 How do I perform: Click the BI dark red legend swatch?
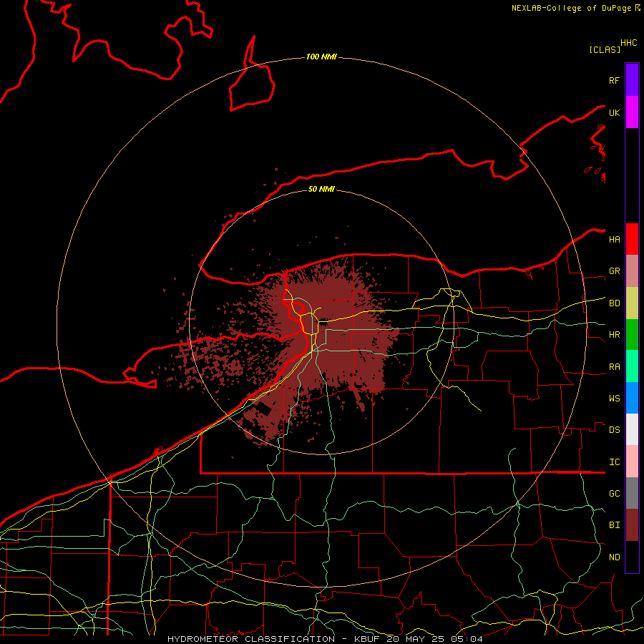(x=632, y=525)
